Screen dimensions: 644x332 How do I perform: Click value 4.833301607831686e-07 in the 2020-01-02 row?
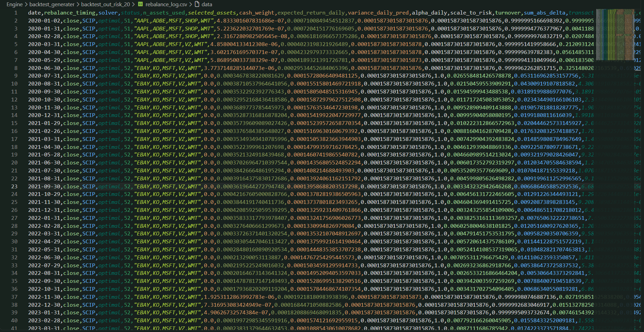point(250,20)
